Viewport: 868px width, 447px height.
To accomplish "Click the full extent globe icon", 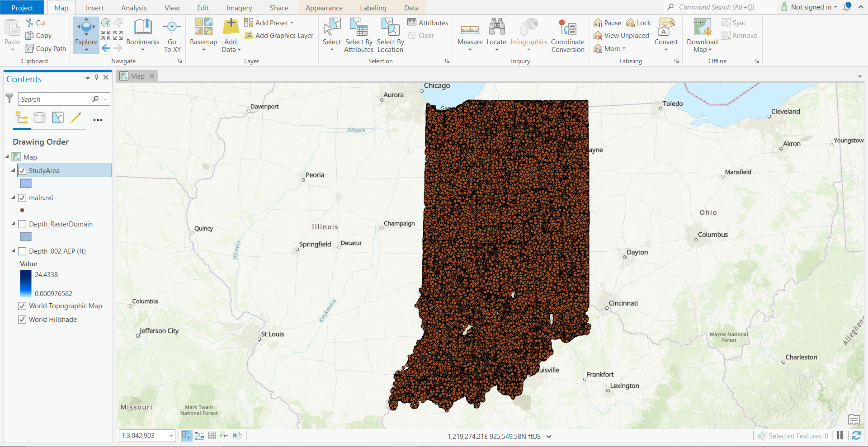I will click(x=106, y=23).
